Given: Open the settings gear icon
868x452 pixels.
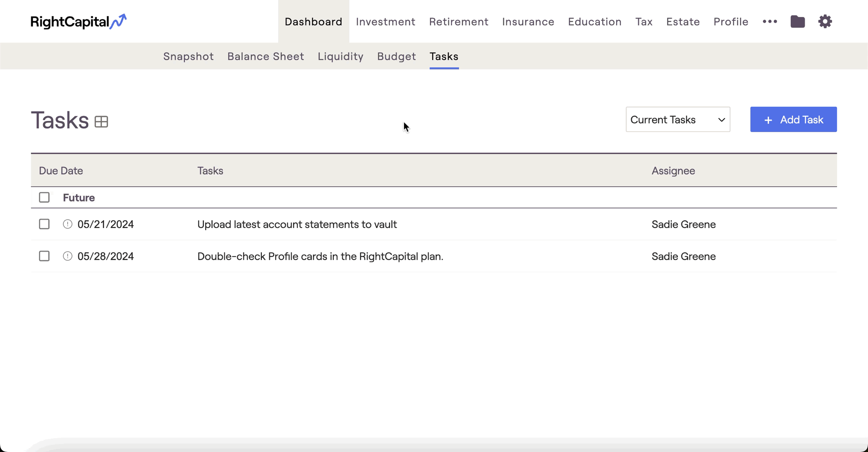Looking at the screenshot, I should [825, 22].
